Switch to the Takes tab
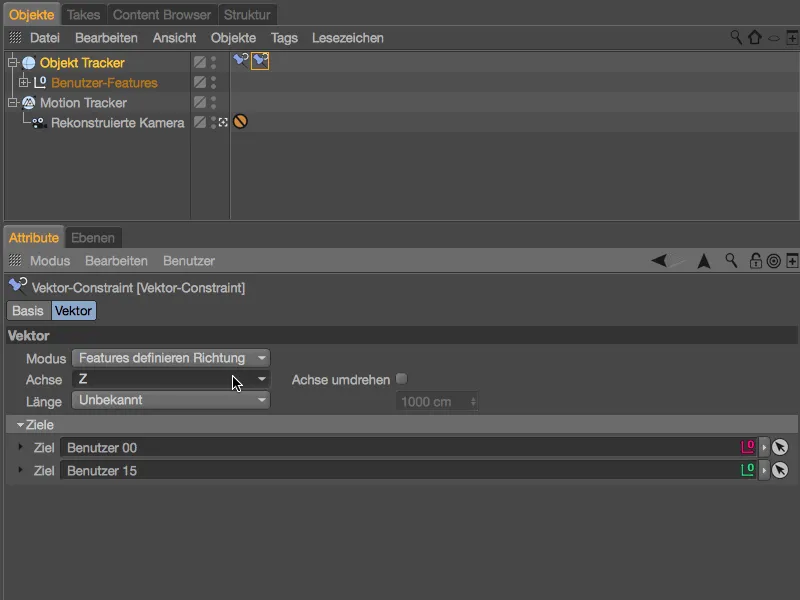The image size is (800, 600). 83,15
